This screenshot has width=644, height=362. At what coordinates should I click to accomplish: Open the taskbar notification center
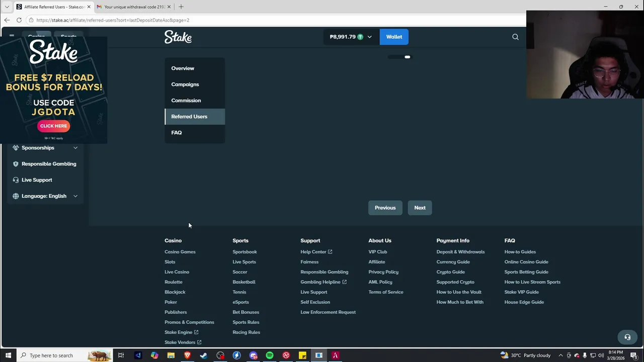(x=634, y=355)
